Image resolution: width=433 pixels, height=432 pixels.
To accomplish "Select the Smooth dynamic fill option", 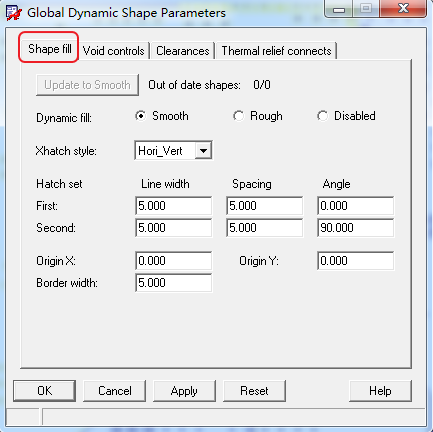I will pos(141,116).
